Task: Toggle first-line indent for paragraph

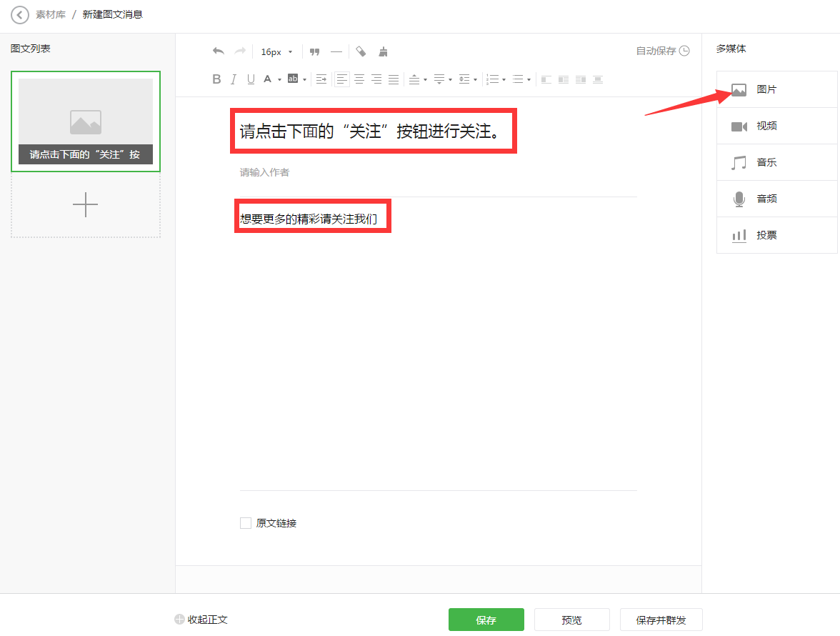Action: coord(321,79)
